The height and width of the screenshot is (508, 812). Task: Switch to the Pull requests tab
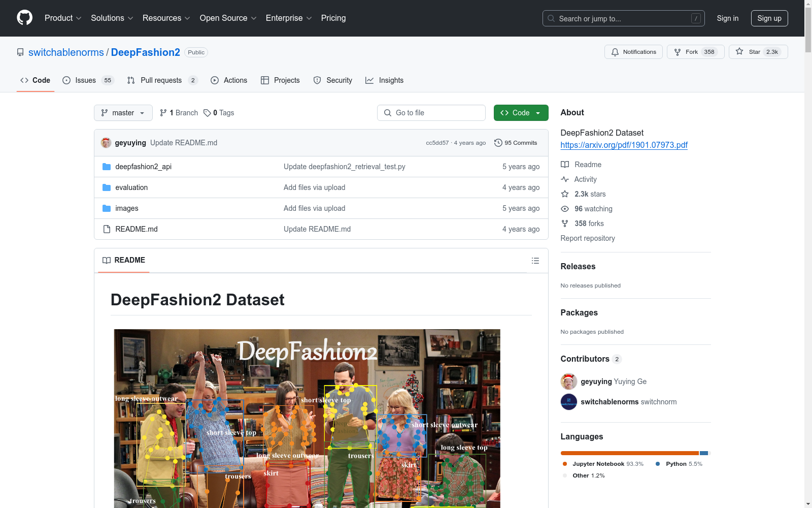(x=162, y=80)
